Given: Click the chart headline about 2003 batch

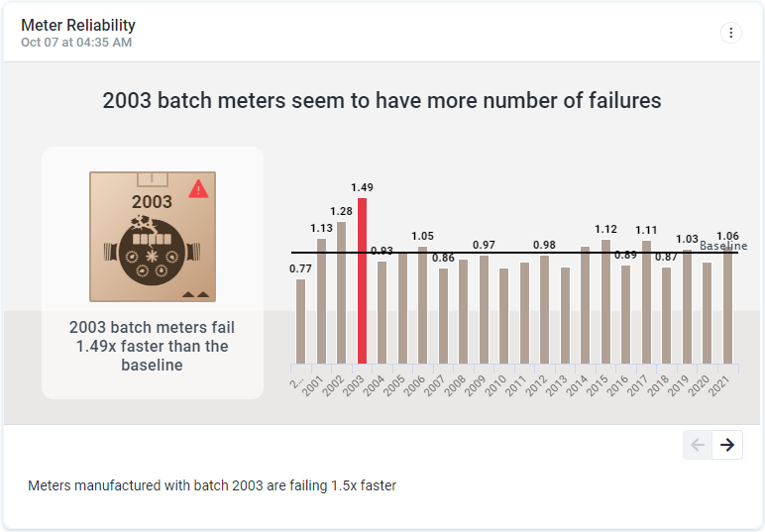Looking at the screenshot, I should coord(382,100).
